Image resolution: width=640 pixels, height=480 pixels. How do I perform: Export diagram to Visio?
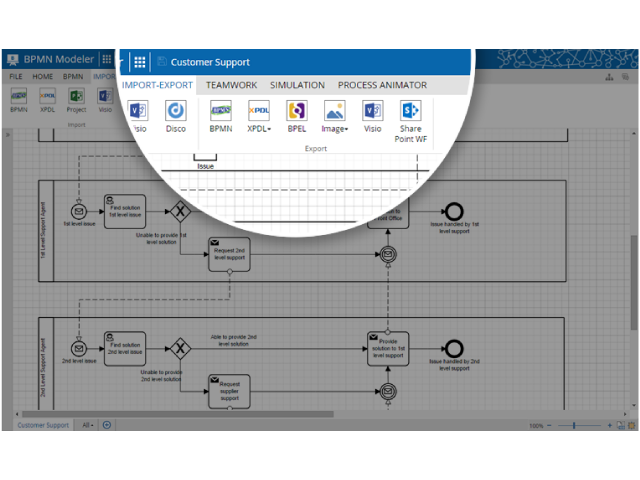point(372,116)
